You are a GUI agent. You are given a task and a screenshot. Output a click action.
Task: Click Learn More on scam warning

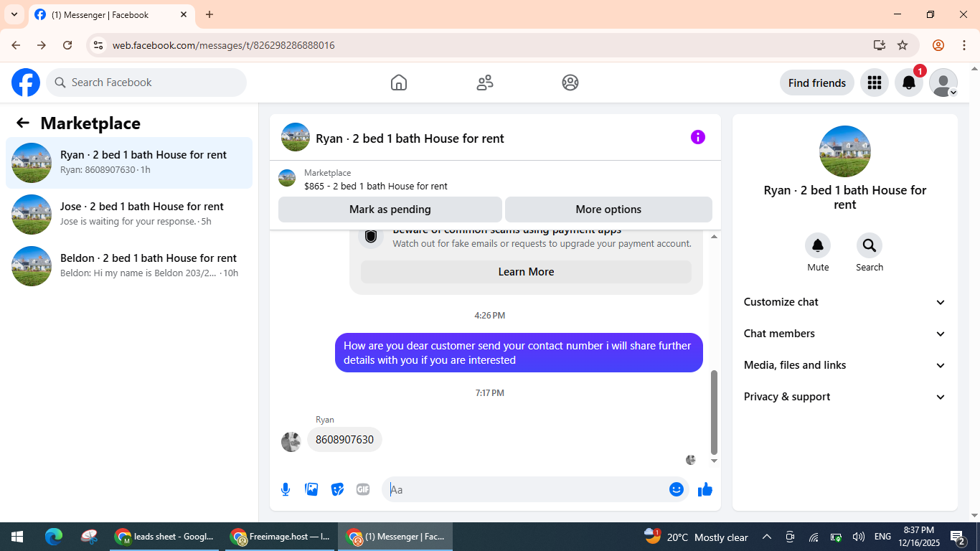(526, 272)
